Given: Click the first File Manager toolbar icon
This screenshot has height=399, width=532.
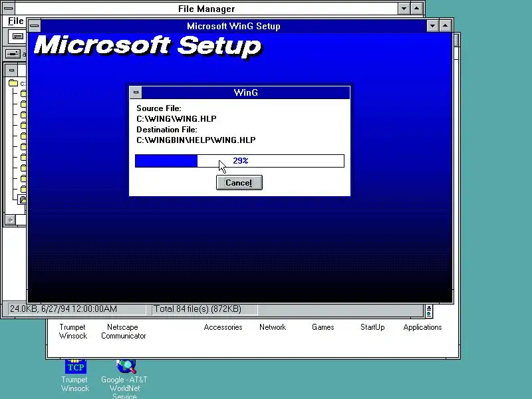Looking at the screenshot, I should (17, 36).
